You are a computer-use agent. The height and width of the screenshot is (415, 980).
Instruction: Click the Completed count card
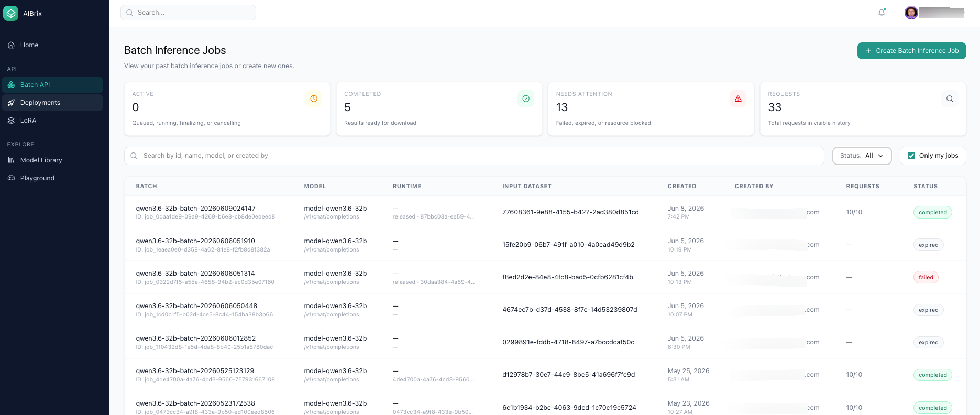439,108
